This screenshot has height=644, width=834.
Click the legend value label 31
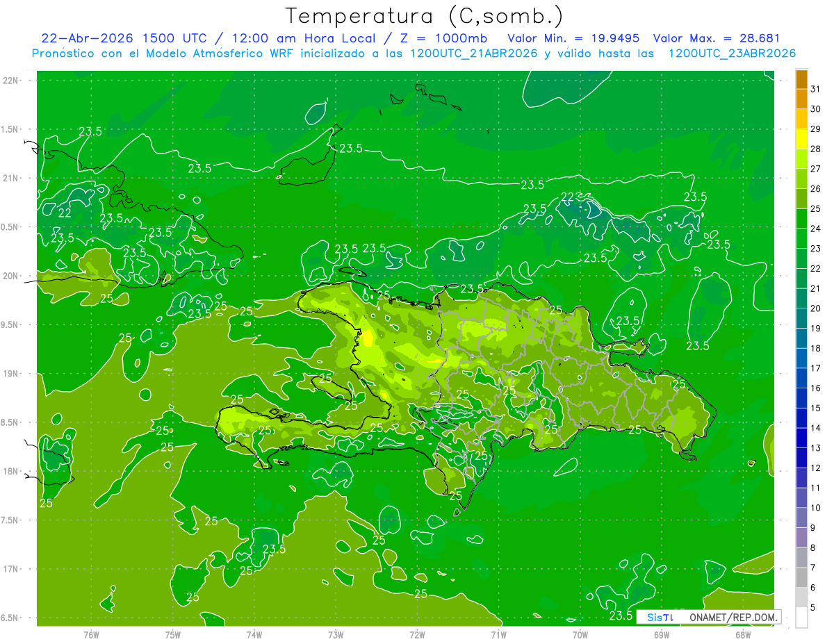(x=816, y=89)
